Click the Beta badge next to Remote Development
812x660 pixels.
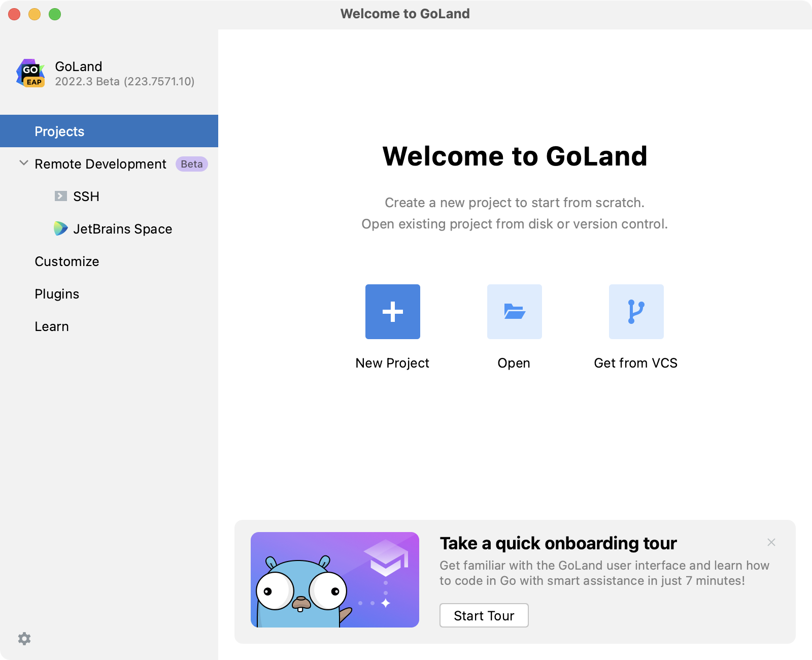click(x=192, y=164)
